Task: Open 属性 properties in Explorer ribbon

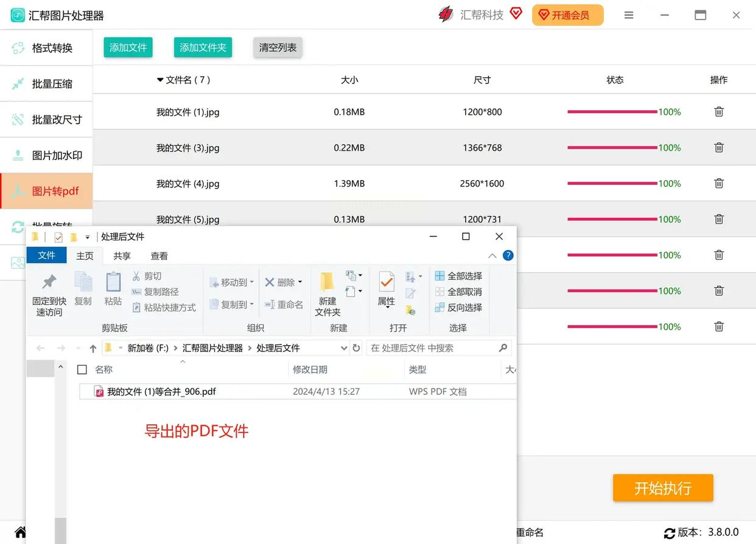Action: [386, 290]
